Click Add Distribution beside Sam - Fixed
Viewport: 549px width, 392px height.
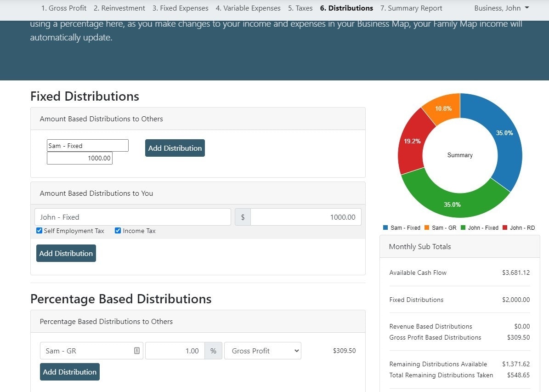[175, 148]
